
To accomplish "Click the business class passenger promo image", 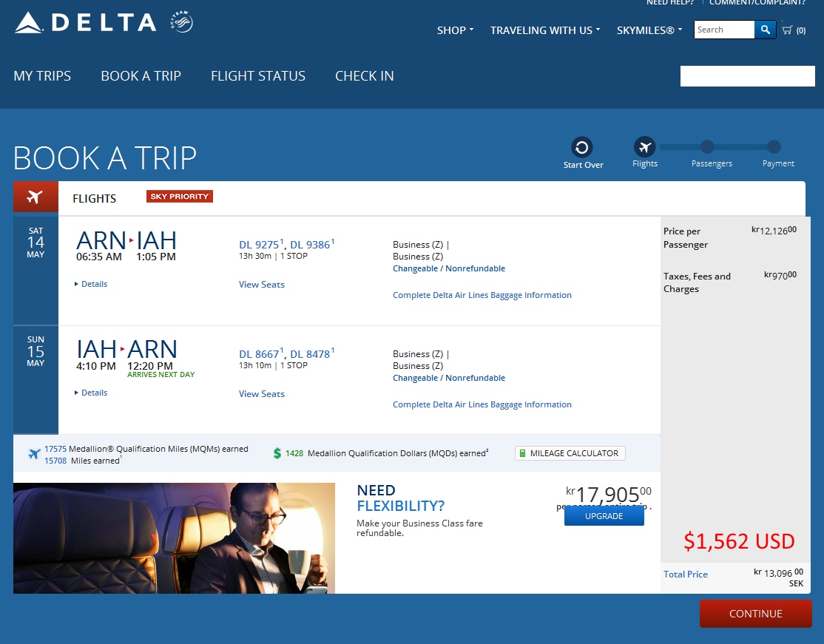I will click(174, 538).
